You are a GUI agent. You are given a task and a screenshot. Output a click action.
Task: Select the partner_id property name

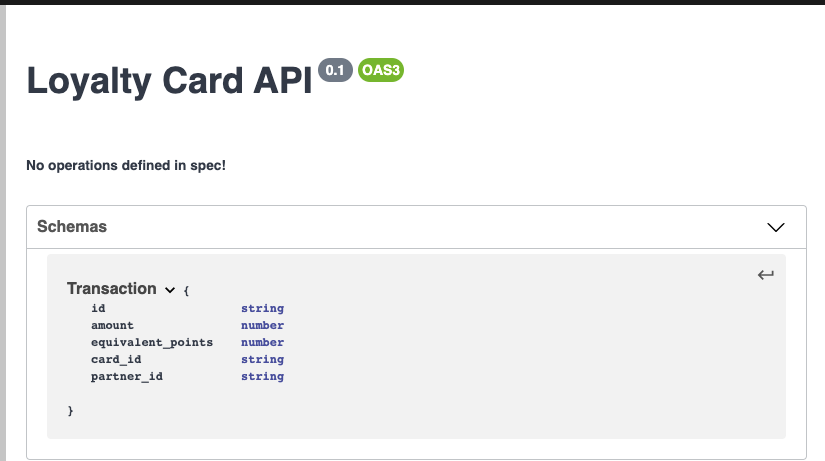pyautogui.click(x=126, y=376)
